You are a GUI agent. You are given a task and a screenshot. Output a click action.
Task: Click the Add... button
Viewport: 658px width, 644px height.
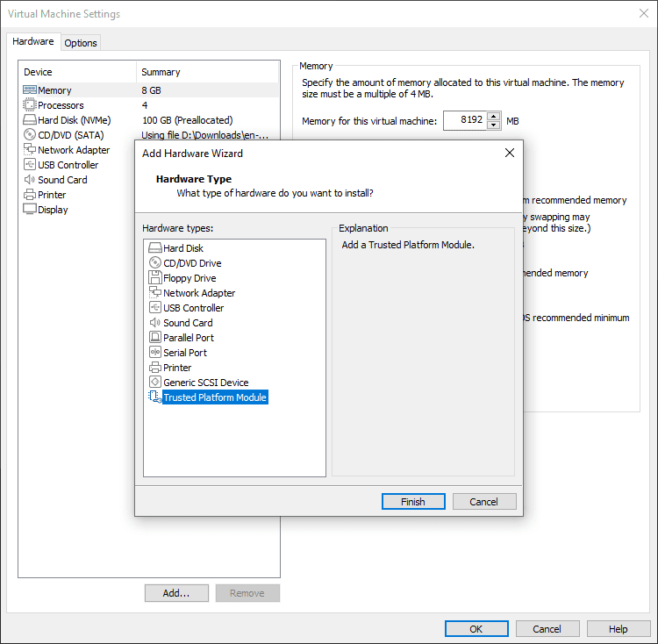point(176,593)
